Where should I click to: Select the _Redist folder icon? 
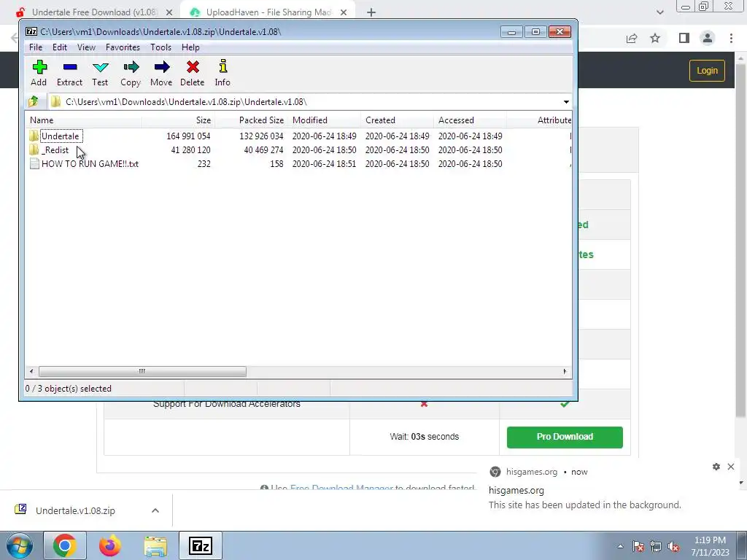coord(34,150)
